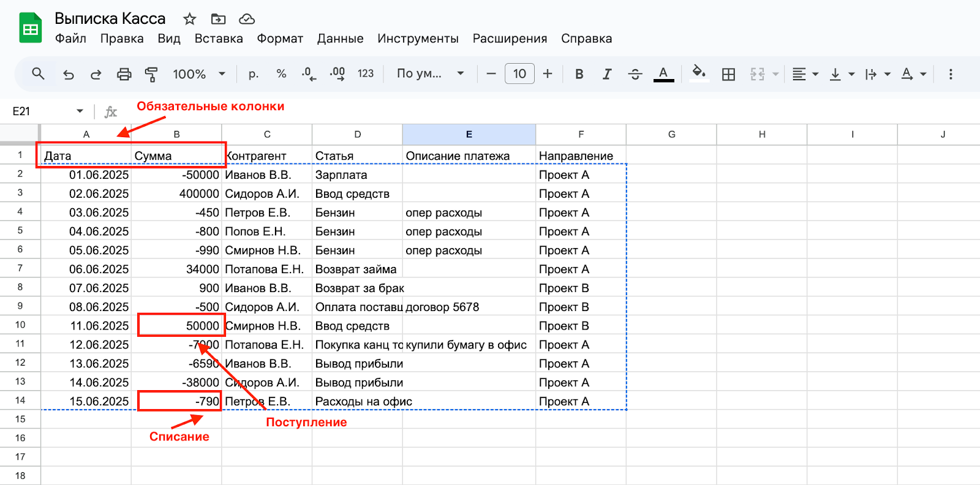Activate the paint format roller tool
The height and width of the screenshot is (485, 980).
point(151,74)
